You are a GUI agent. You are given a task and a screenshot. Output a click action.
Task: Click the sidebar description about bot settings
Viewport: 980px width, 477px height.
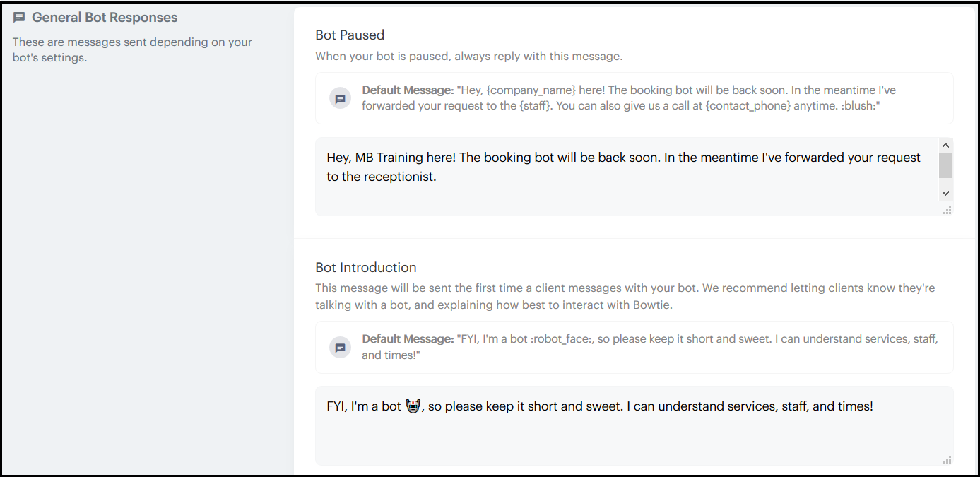(x=131, y=49)
